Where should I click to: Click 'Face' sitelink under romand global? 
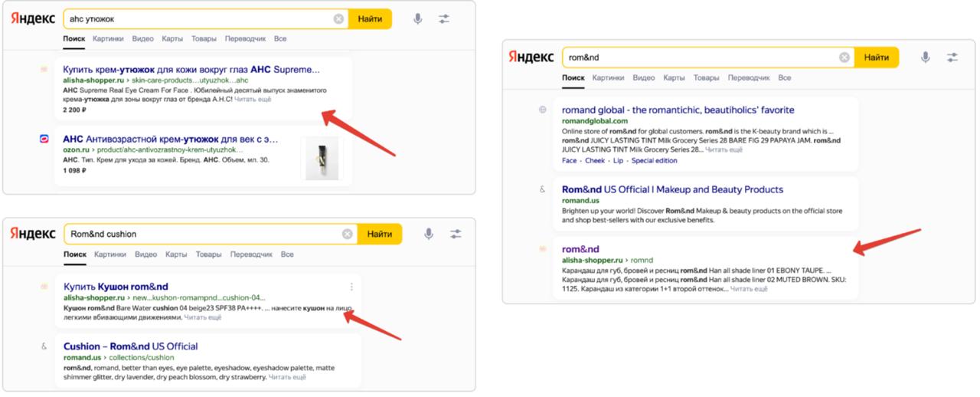point(569,161)
